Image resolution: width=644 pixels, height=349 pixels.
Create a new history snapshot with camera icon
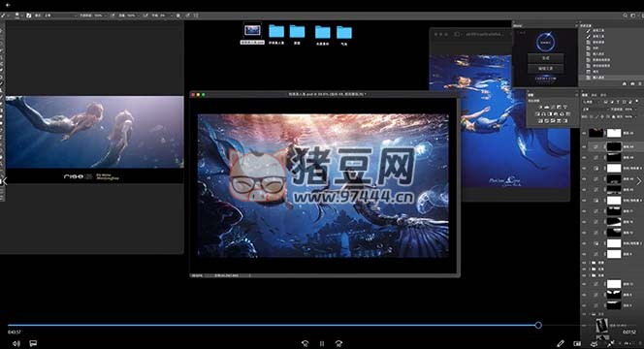(632, 83)
